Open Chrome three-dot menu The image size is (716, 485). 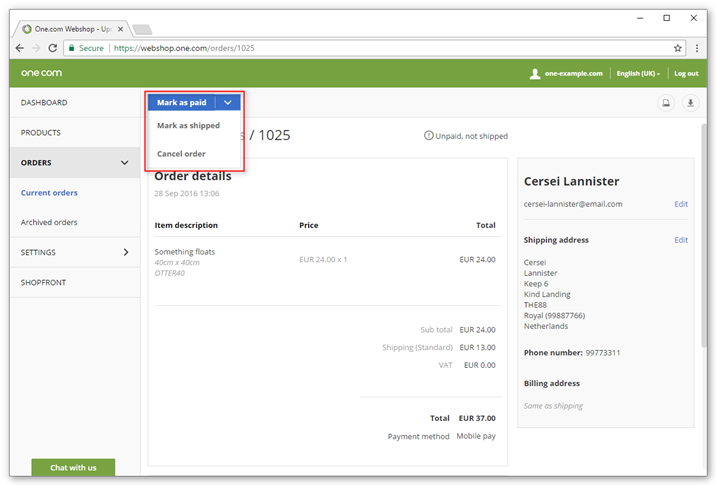[697, 48]
